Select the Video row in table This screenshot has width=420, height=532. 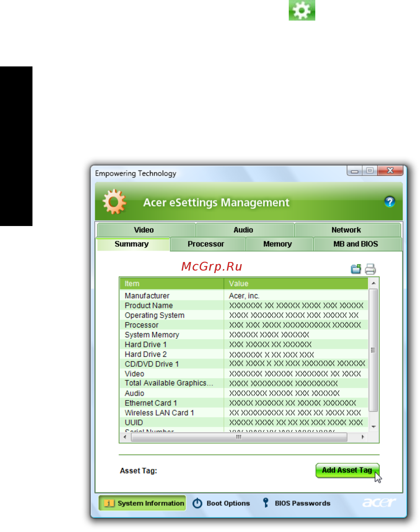[244, 374]
